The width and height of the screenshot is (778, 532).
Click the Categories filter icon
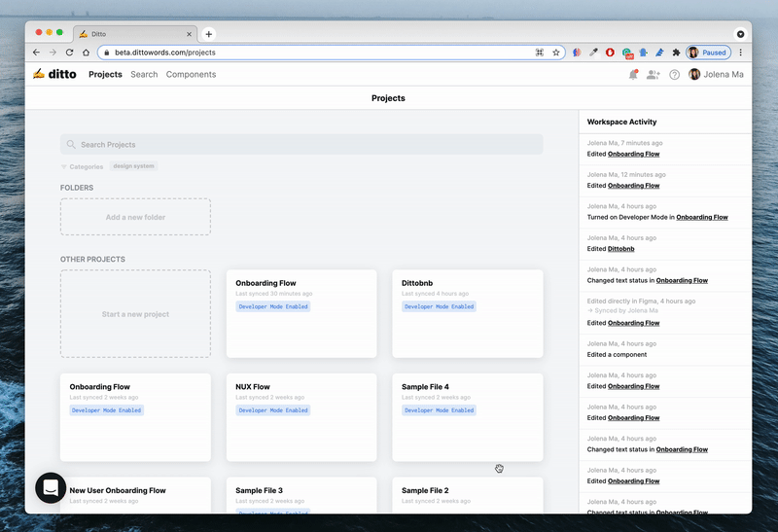click(63, 166)
